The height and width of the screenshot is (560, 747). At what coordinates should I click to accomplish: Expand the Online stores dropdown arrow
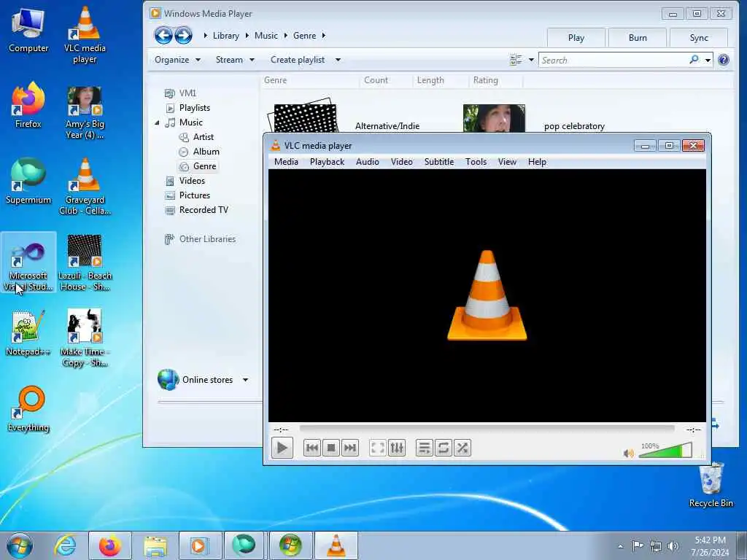click(245, 380)
